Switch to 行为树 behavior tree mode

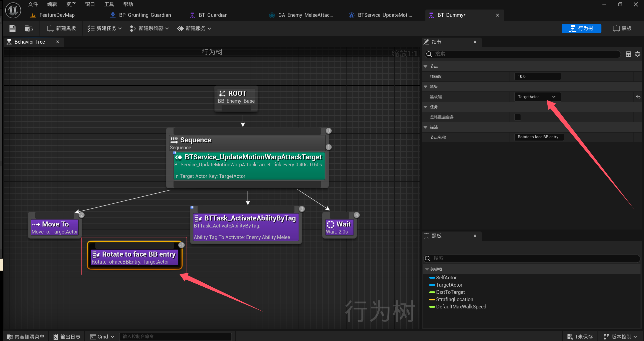point(581,29)
